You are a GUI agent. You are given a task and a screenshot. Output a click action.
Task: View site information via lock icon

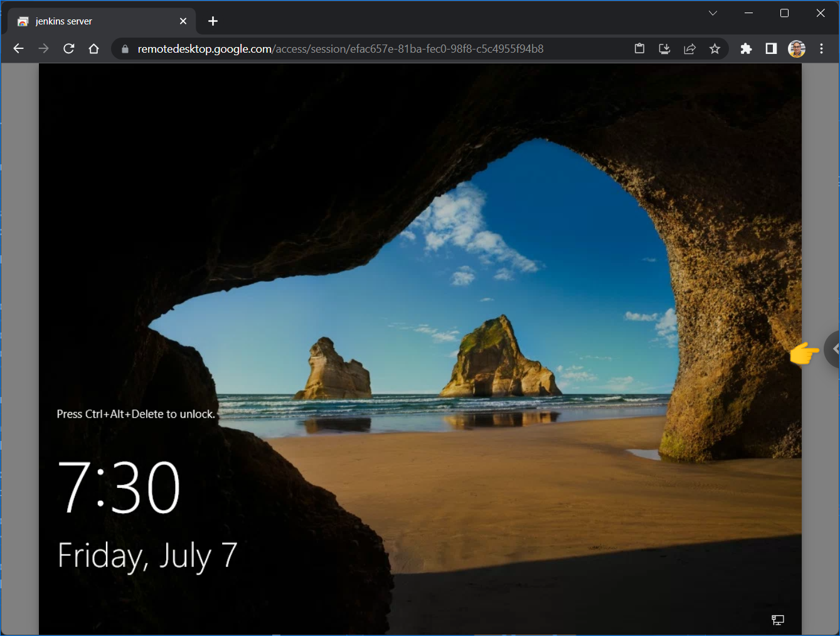pos(125,49)
